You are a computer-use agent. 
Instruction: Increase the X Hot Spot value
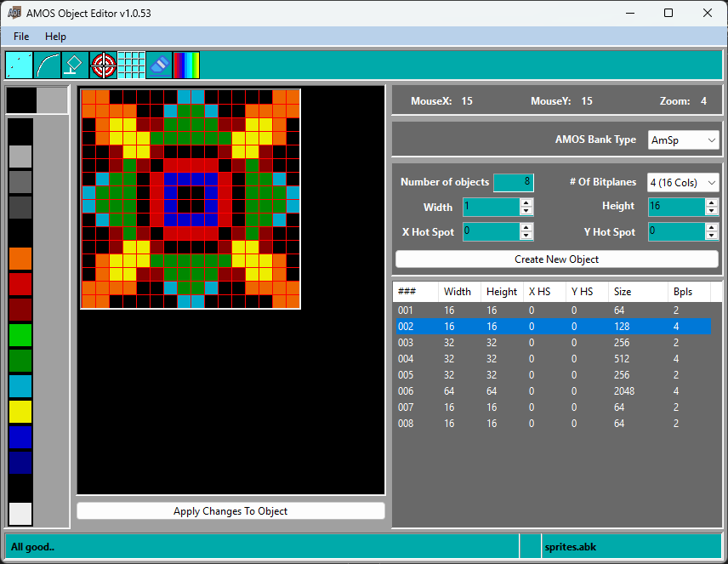(x=526, y=228)
